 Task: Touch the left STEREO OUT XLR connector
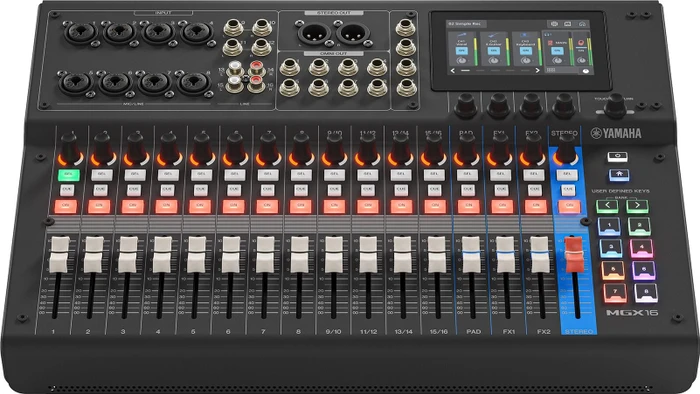coord(314,33)
